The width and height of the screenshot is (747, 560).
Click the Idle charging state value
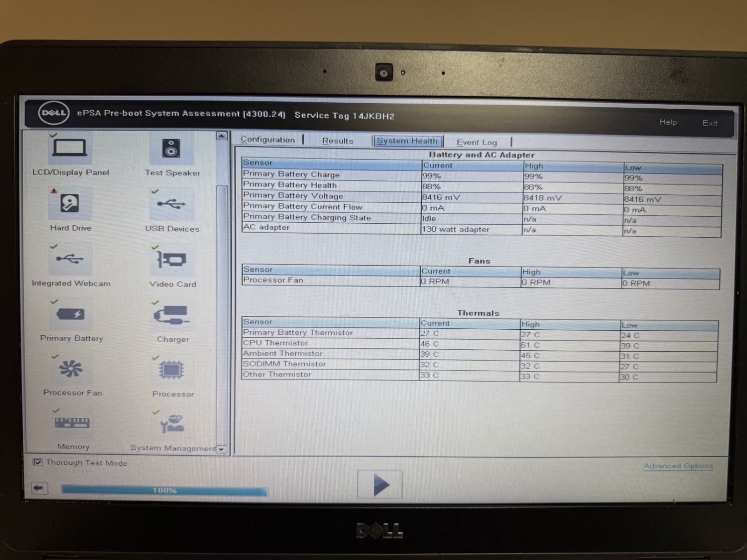429,219
